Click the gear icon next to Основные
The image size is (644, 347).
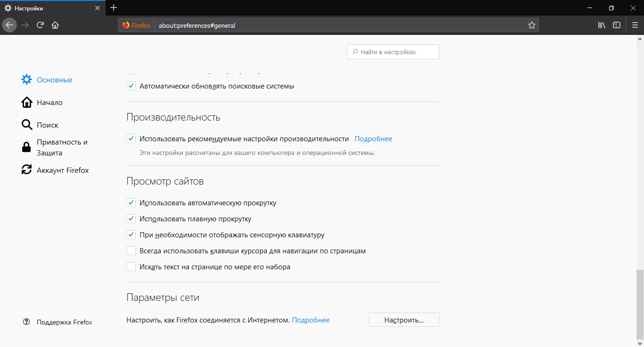[x=27, y=80]
